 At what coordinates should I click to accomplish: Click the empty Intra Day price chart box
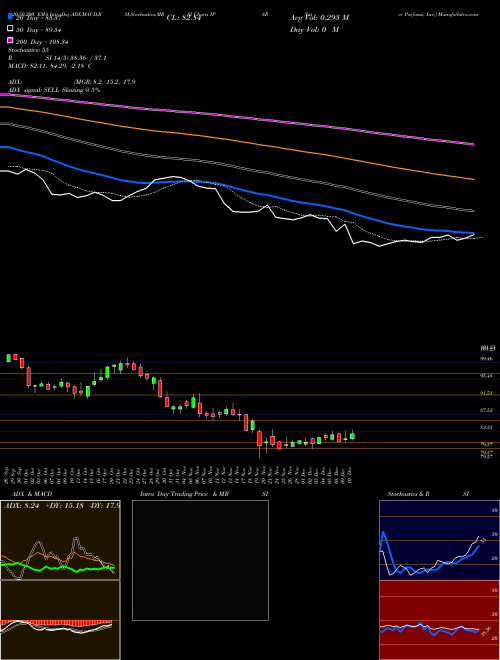(x=200, y=560)
